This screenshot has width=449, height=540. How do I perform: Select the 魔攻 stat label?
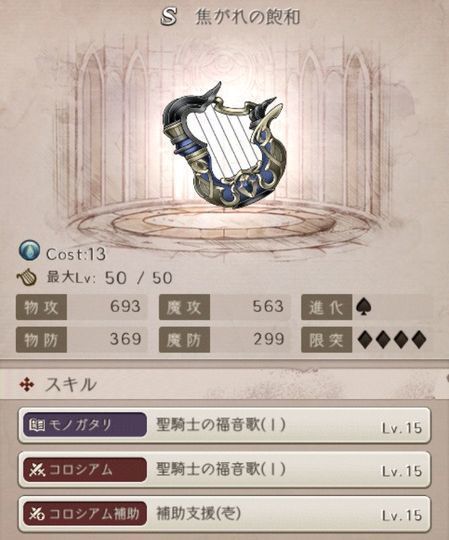pyautogui.click(x=184, y=307)
